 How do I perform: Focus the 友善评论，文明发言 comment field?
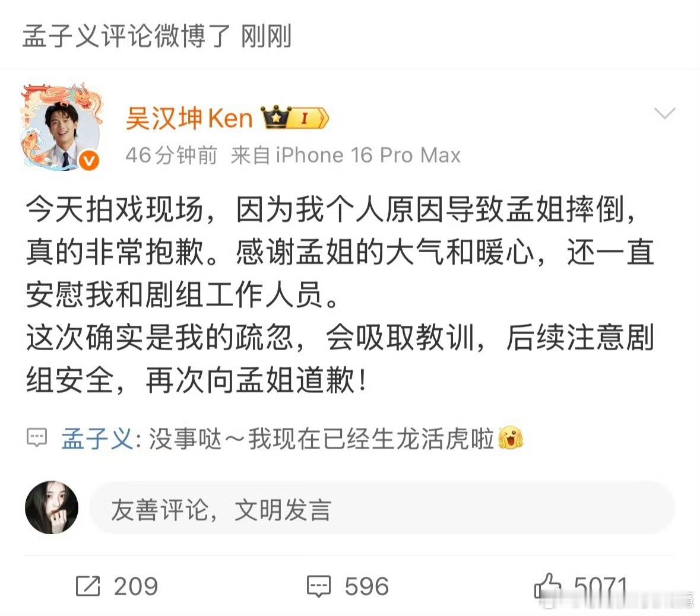pos(382,508)
